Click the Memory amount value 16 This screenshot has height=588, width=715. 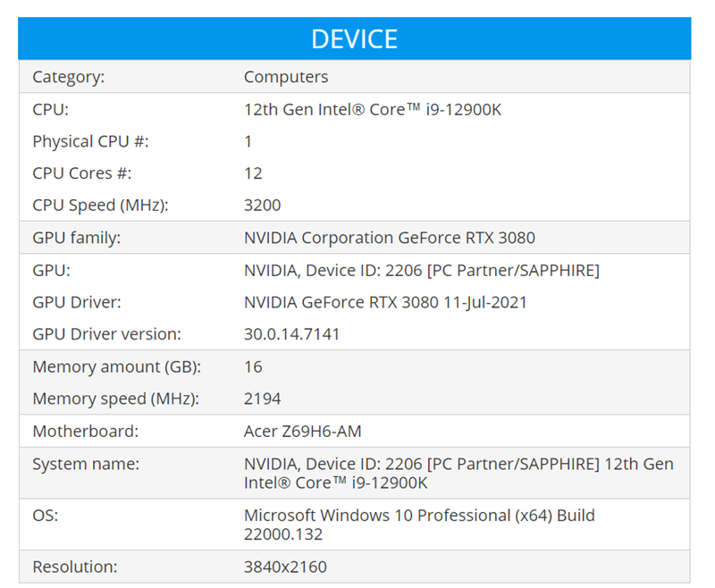pos(253,366)
